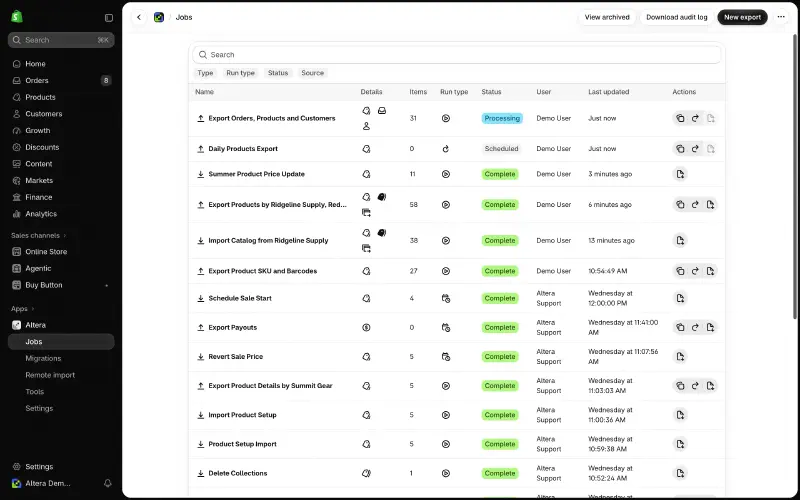Click the Altera app icon in the breadcrumb
The width and height of the screenshot is (800, 500).
(159, 17)
